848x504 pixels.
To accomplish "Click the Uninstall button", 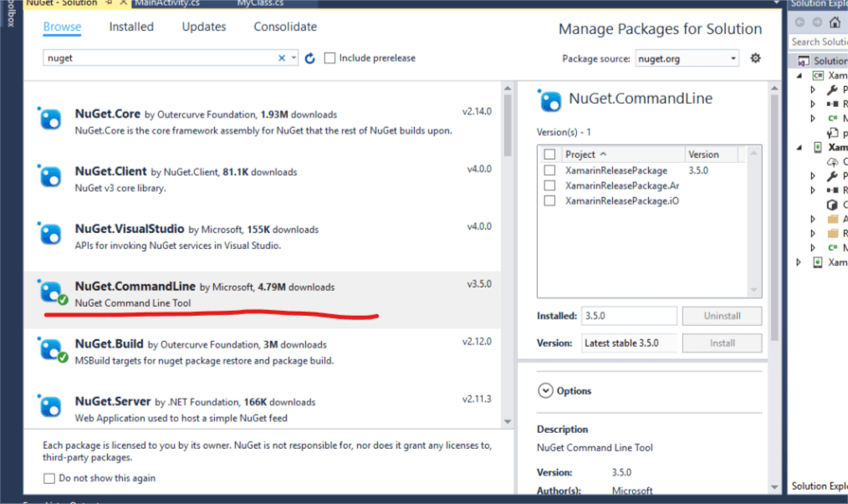I will point(721,315).
